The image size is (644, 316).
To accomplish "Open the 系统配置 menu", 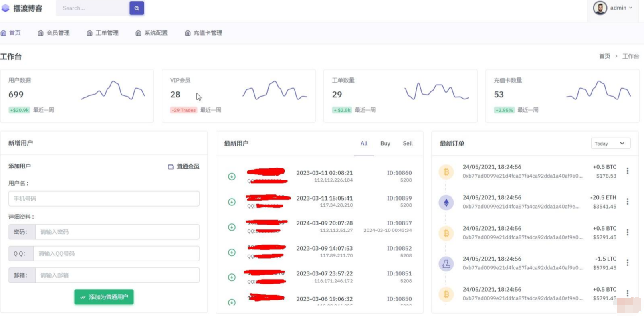I will click(151, 33).
